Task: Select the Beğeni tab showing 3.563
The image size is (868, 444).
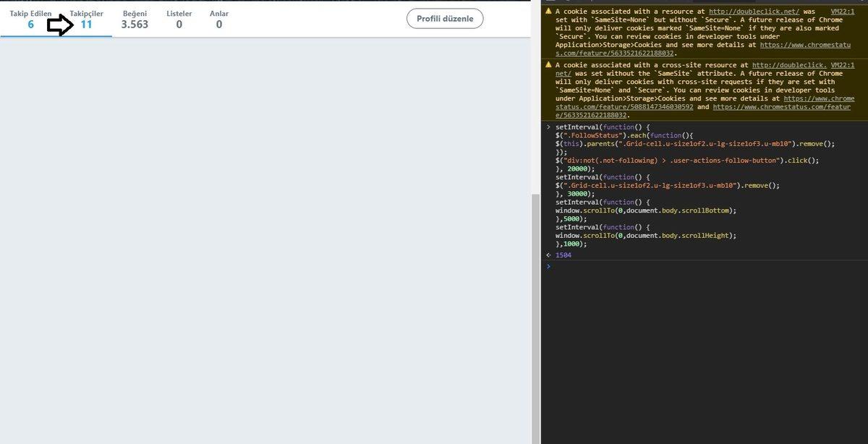Action: pyautogui.click(x=135, y=20)
